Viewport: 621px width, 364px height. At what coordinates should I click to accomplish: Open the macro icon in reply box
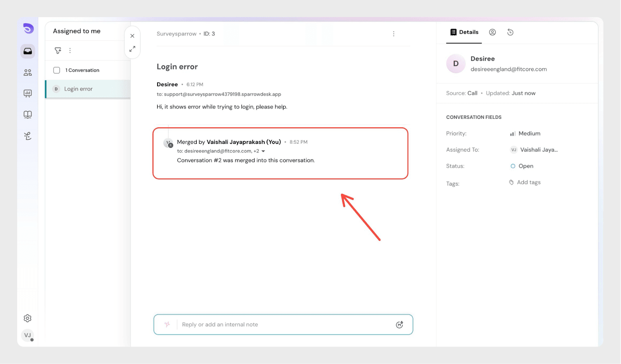click(x=399, y=325)
